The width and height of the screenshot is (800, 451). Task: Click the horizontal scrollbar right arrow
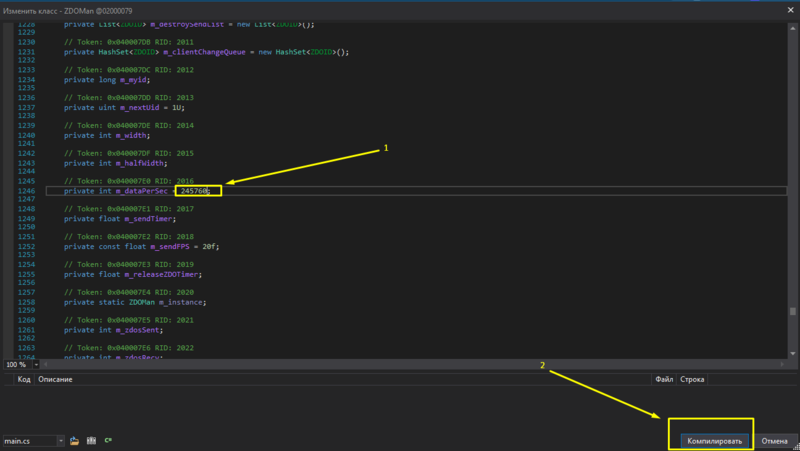click(781, 365)
